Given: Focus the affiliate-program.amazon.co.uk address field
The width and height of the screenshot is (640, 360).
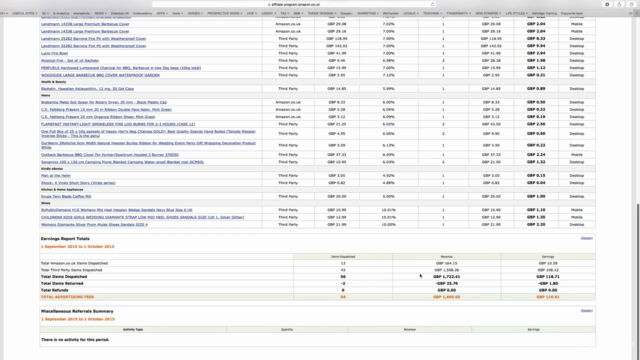Looking at the screenshot, I should (294, 4).
